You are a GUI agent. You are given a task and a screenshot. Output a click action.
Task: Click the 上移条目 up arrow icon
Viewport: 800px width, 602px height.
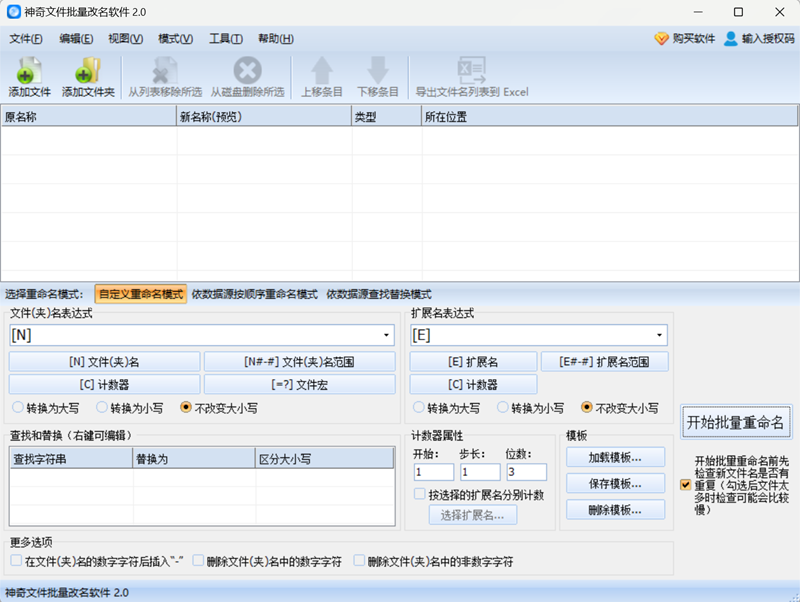click(322, 71)
